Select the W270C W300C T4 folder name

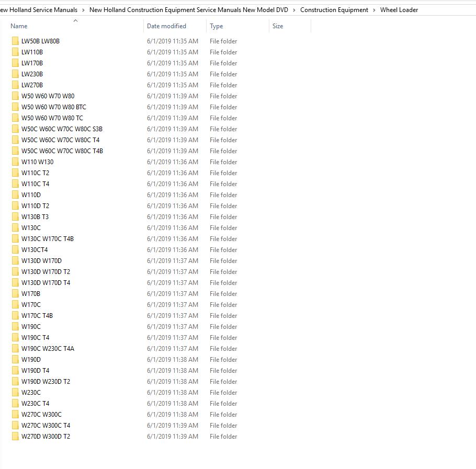point(46,425)
